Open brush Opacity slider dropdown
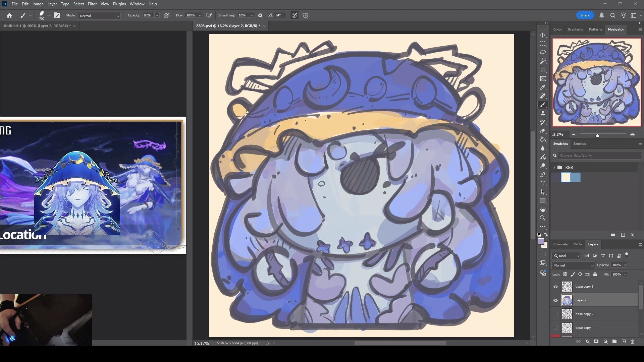 click(x=157, y=15)
